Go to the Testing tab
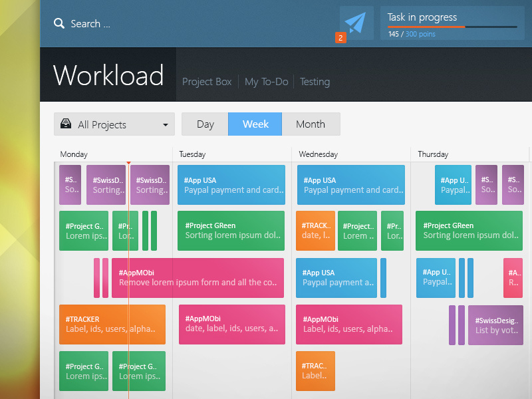Image resolution: width=532 pixels, height=399 pixels. [x=315, y=82]
